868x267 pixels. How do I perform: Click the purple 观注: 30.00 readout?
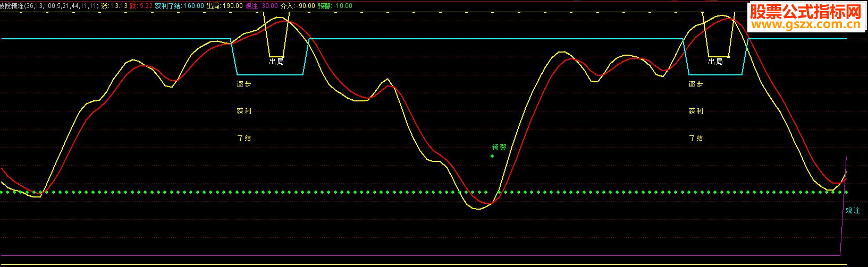[262, 6]
